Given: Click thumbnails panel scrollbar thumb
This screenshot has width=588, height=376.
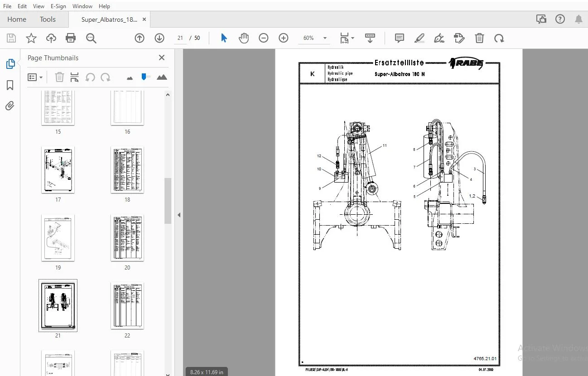Looking at the screenshot, I should coord(168,201).
